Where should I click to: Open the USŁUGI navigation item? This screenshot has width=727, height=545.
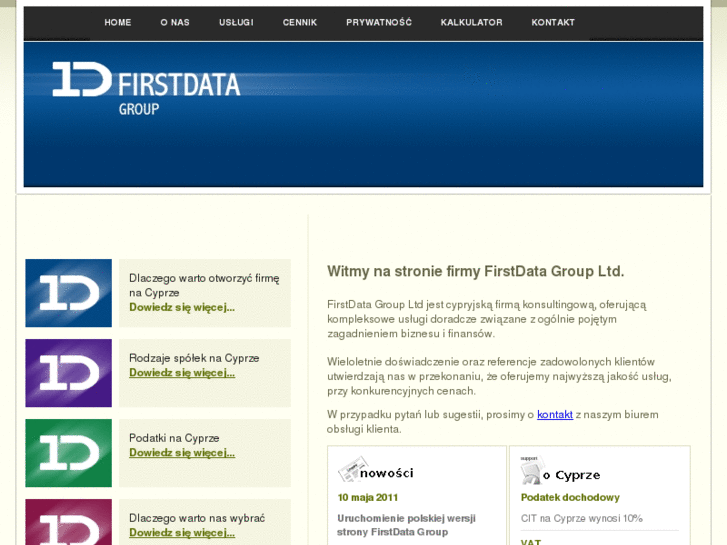pos(236,22)
